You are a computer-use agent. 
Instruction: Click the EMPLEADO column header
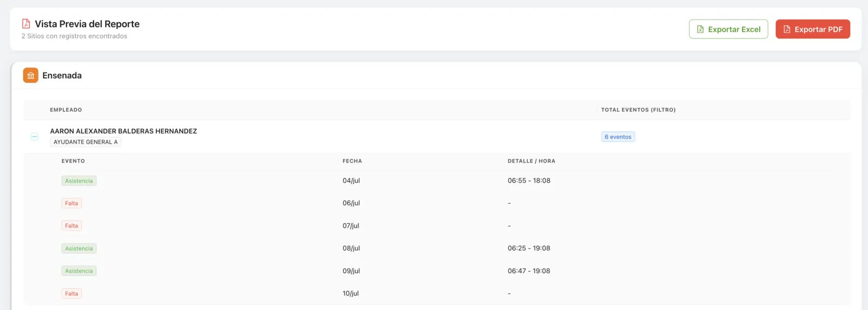(x=66, y=110)
